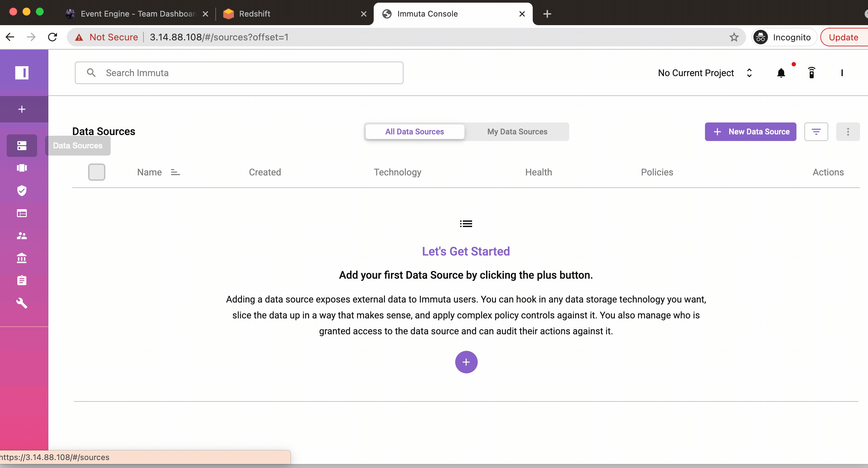This screenshot has height=468, width=868.
Task: Open the App Settings wrench icon
Action: [22, 303]
